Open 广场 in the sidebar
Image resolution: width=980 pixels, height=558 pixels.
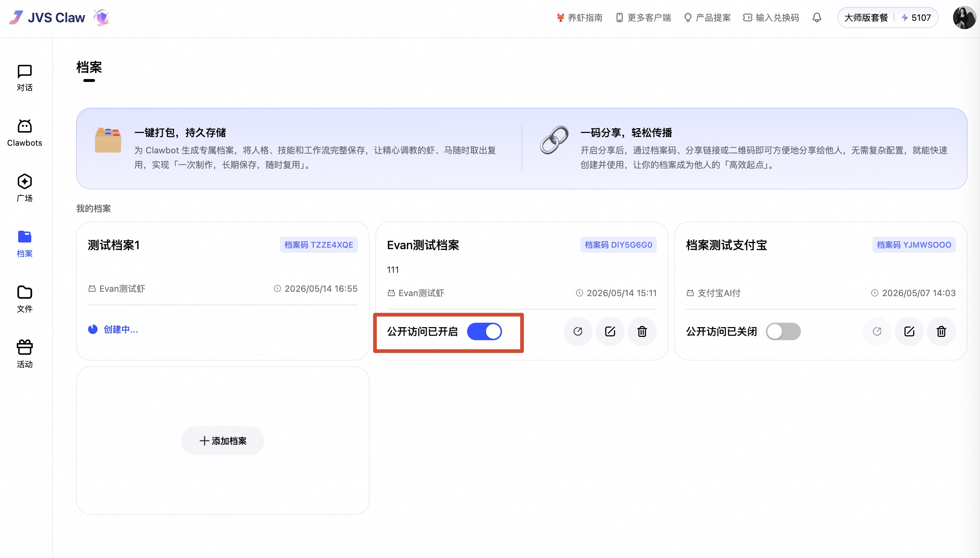pos(24,189)
